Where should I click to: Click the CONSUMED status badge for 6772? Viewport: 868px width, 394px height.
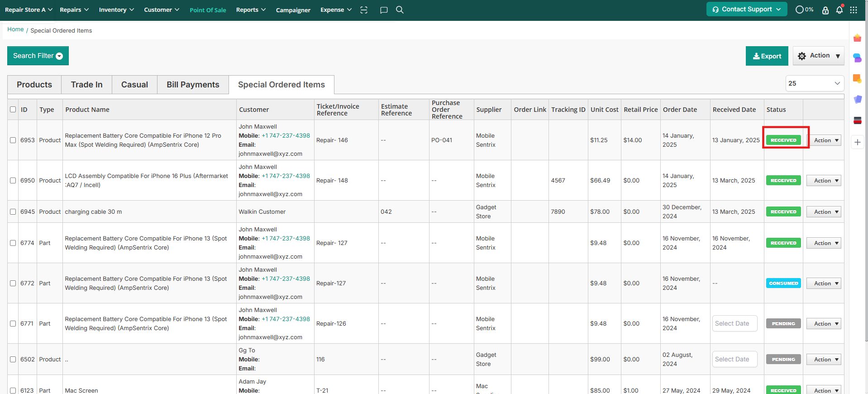[x=783, y=283]
